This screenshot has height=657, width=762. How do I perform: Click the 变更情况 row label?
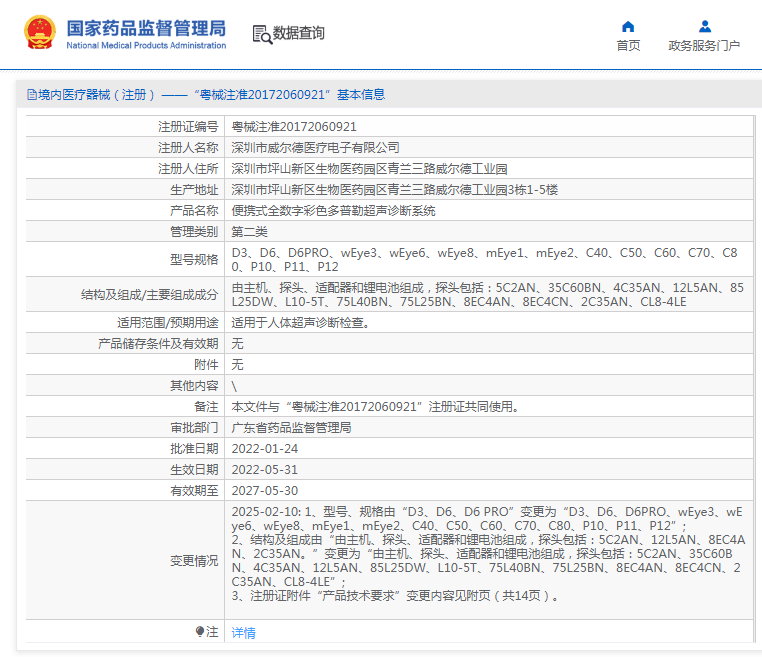click(193, 561)
